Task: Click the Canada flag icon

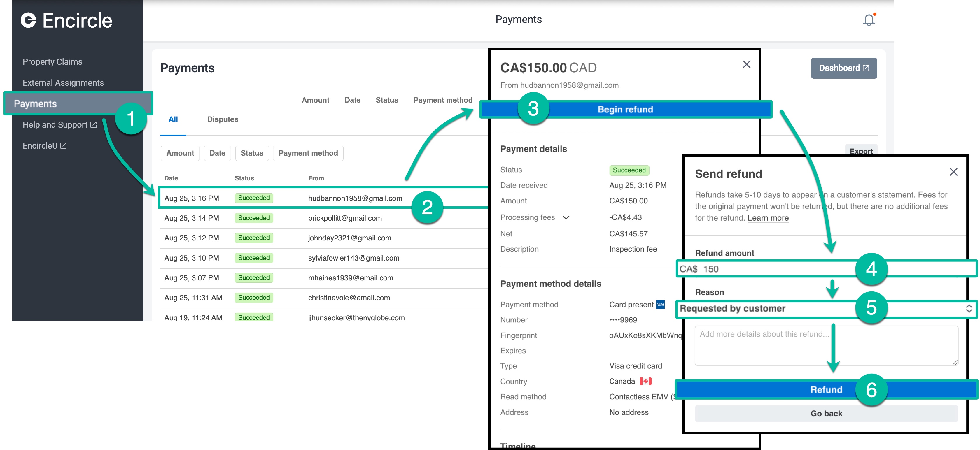Action: pyautogui.click(x=645, y=381)
